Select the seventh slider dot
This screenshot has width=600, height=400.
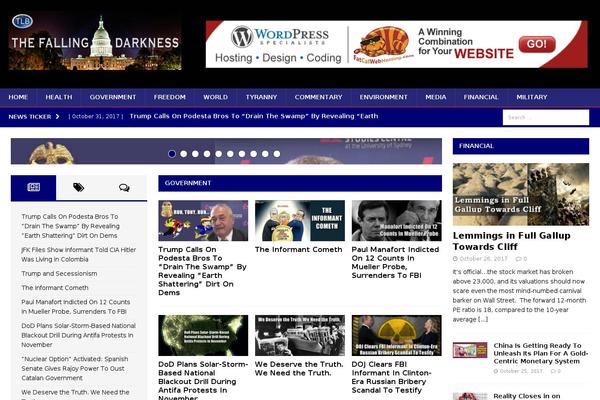(242, 154)
